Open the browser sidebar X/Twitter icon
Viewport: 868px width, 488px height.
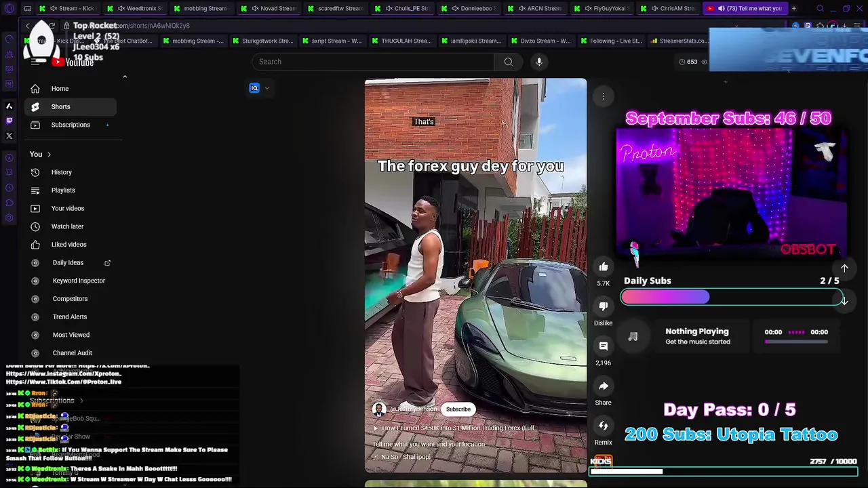click(x=9, y=136)
